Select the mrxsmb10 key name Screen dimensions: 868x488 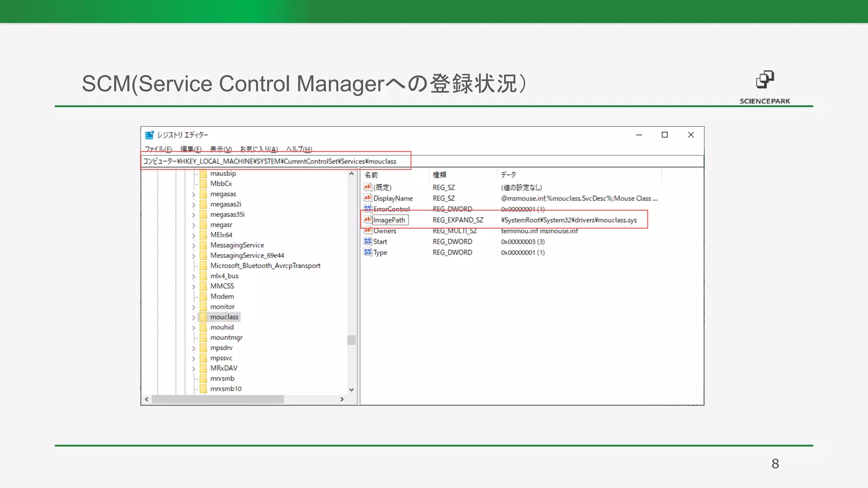click(226, 388)
